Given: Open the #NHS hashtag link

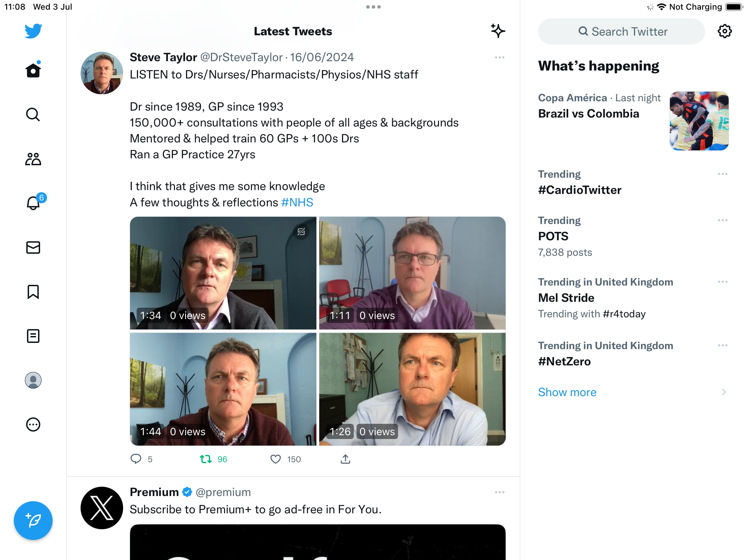Looking at the screenshot, I should [x=297, y=203].
